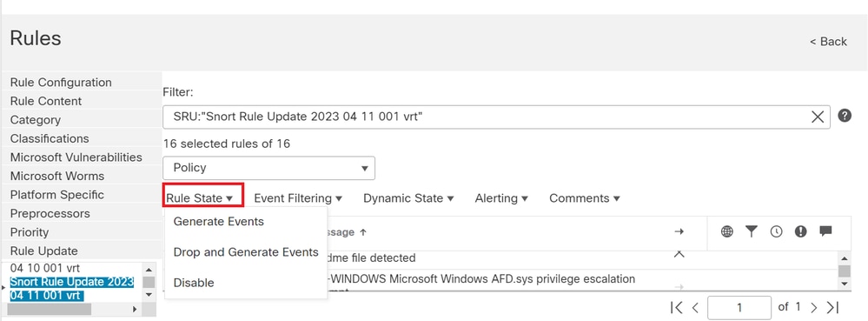
Task: Select the Disable rule state option
Action: click(194, 283)
